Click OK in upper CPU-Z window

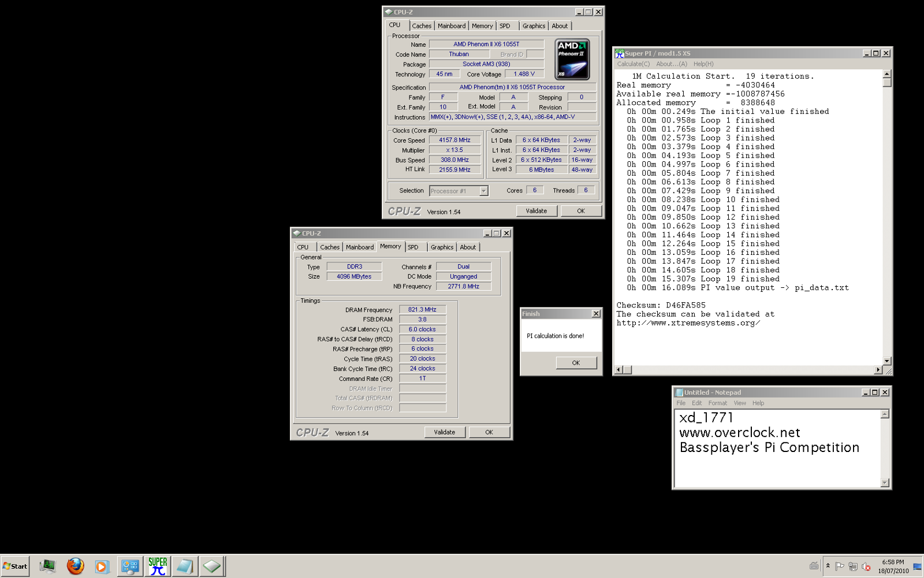coord(581,211)
